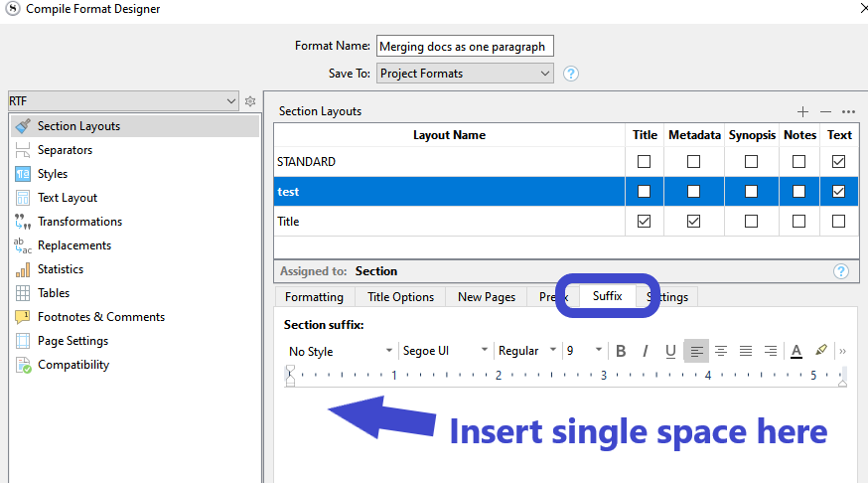The image size is (868, 483).
Task: Open the Title Options tab
Action: click(x=400, y=297)
